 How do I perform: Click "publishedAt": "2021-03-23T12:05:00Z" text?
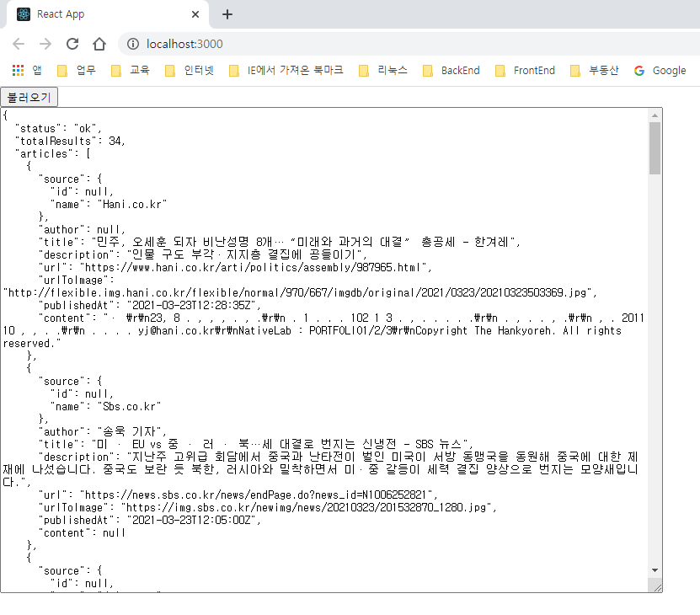tap(150, 521)
